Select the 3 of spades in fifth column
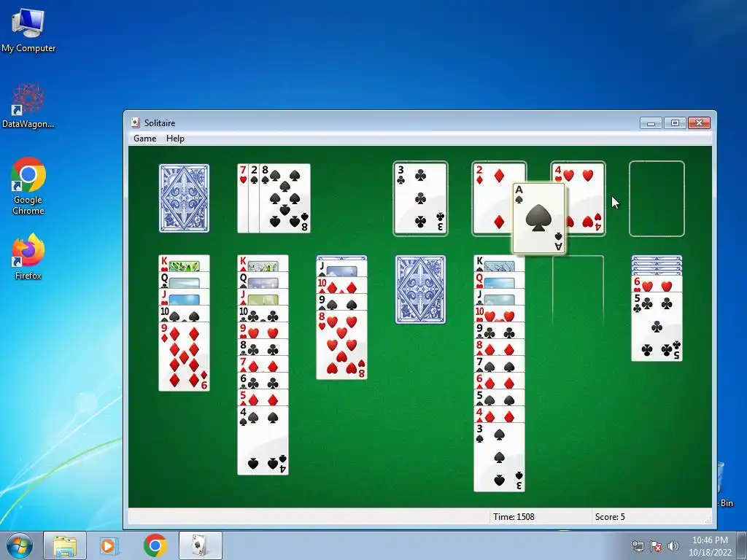Viewport: 747px width, 560px height. tap(499, 457)
